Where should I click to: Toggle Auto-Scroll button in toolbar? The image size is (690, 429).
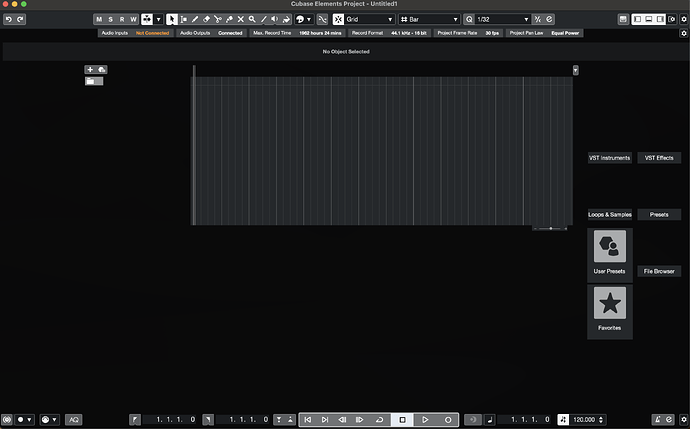click(x=147, y=19)
